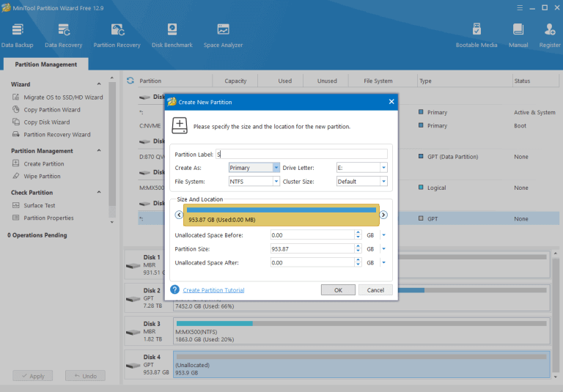Open the Manual
The height and width of the screenshot is (392, 563).
(518, 36)
